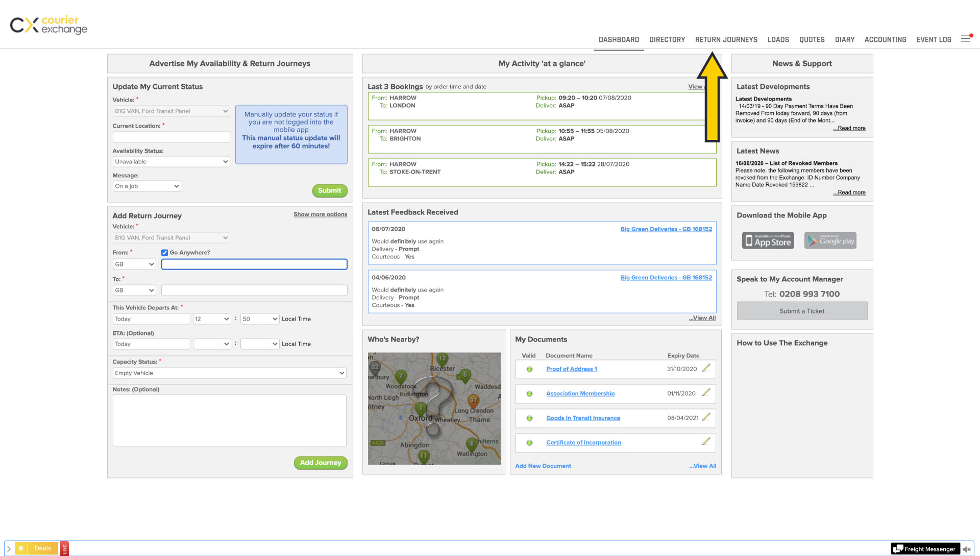Click the Who's Nearby map thumbnail
The height and width of the screenshot is (556, 980).
pos(434,408)
